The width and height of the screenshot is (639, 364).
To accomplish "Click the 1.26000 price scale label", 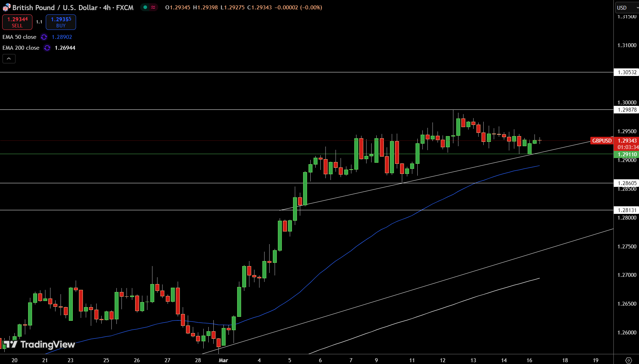I will tap(627, 333).
